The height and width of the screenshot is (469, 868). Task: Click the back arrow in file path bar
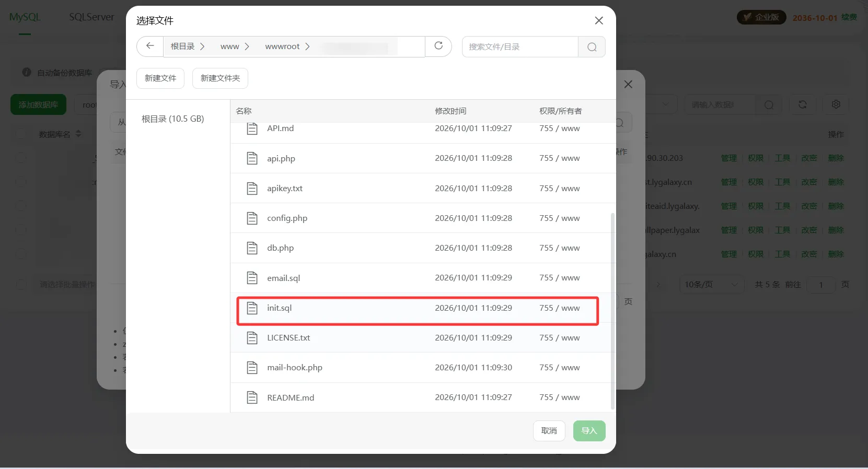tap(150, 46)
